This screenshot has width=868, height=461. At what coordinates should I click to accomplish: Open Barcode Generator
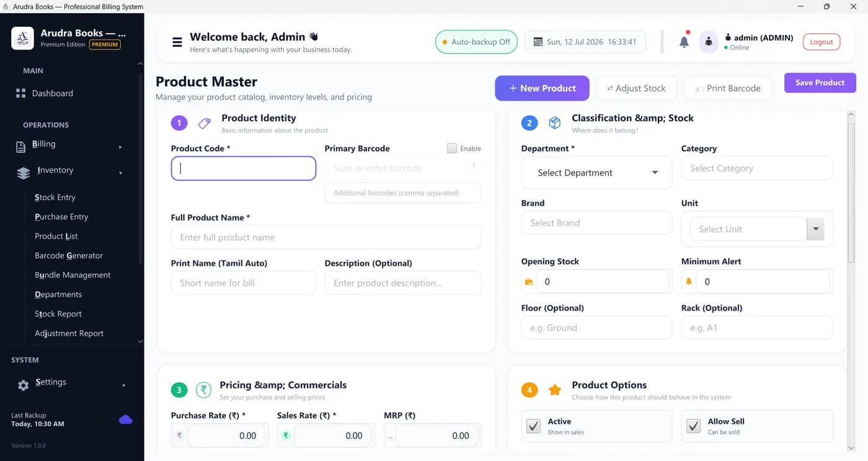[x=69, y=255]
